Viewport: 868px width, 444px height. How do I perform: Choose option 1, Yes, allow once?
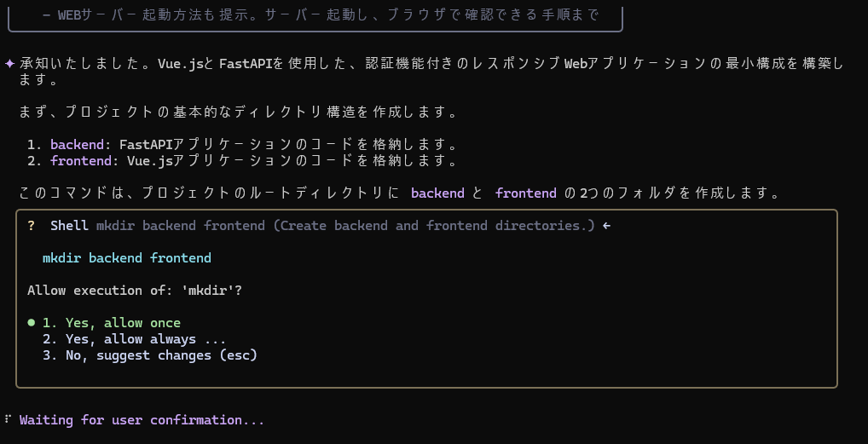112,323
